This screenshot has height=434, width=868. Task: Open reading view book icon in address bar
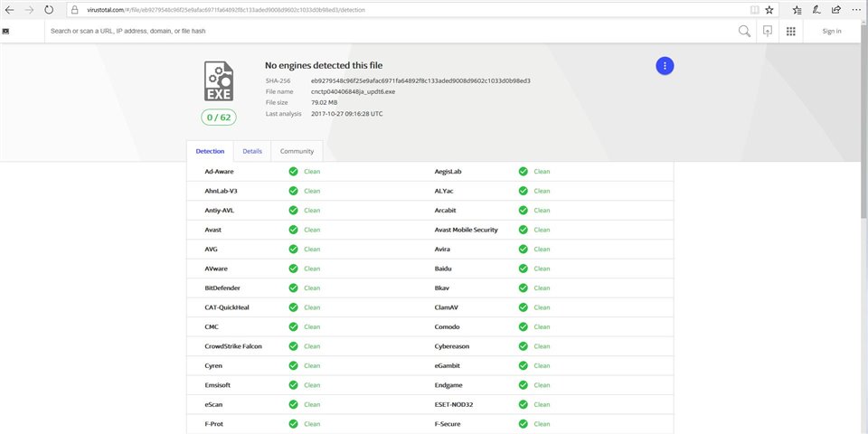pyautogui.click(x=754, y=10)
